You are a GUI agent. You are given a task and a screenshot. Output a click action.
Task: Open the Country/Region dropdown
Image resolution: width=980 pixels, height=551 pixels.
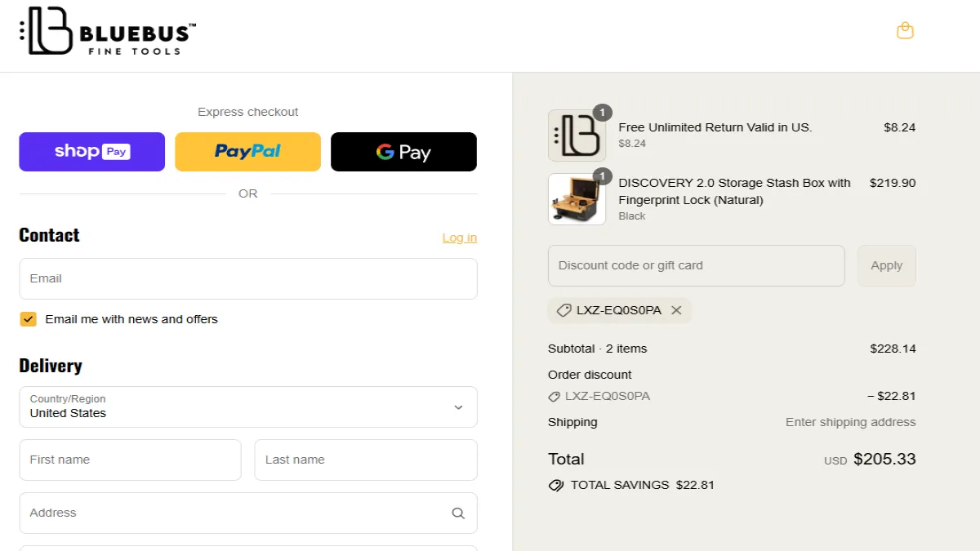point(457,407)
